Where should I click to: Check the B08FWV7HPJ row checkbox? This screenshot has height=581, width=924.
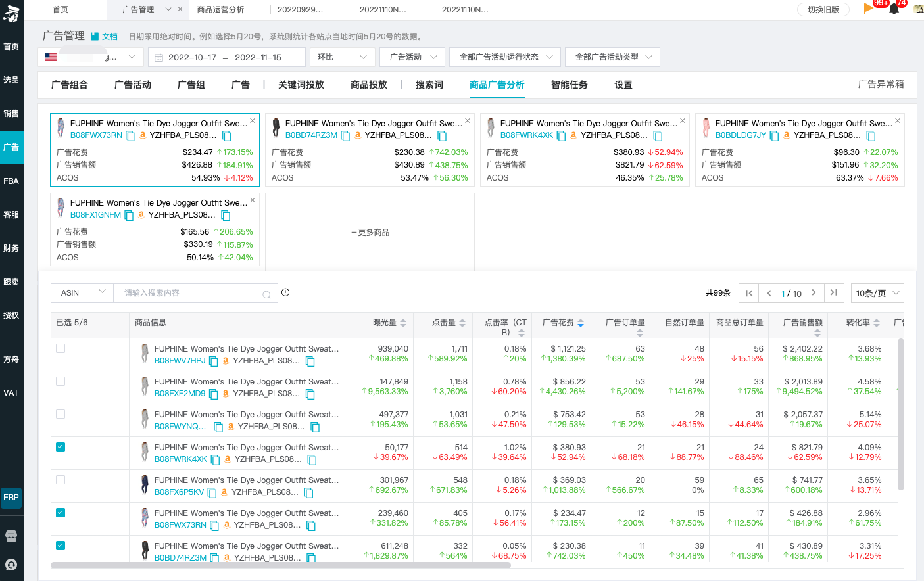click(x=61, y=348)
